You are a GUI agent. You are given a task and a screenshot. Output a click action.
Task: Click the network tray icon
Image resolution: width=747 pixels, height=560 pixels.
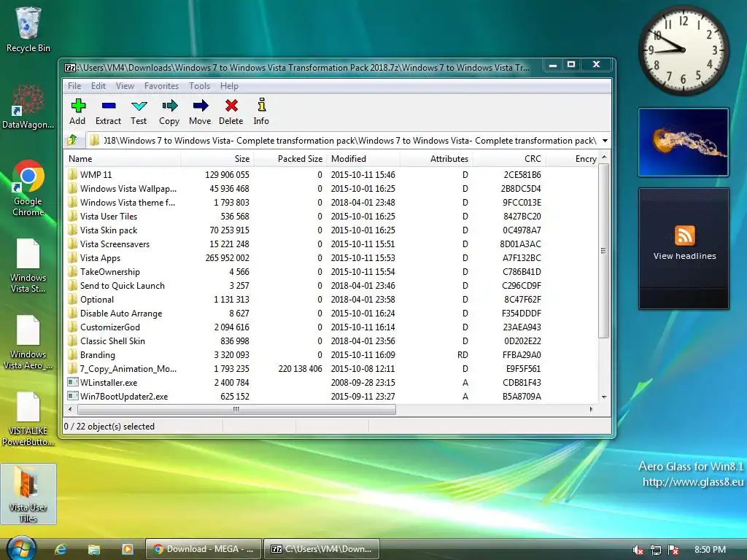pos(656,550)
